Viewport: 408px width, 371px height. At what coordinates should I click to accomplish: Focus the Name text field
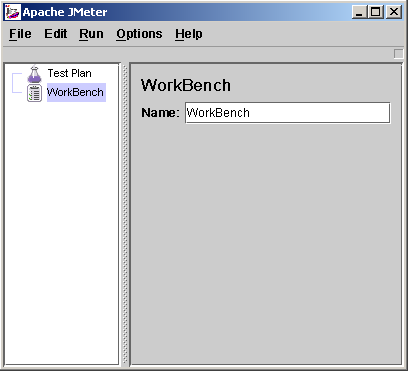tap(288, 113)
